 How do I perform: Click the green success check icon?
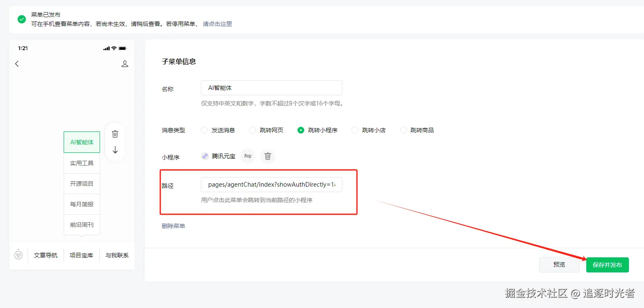pyautogui.click(x=22, y=19)
